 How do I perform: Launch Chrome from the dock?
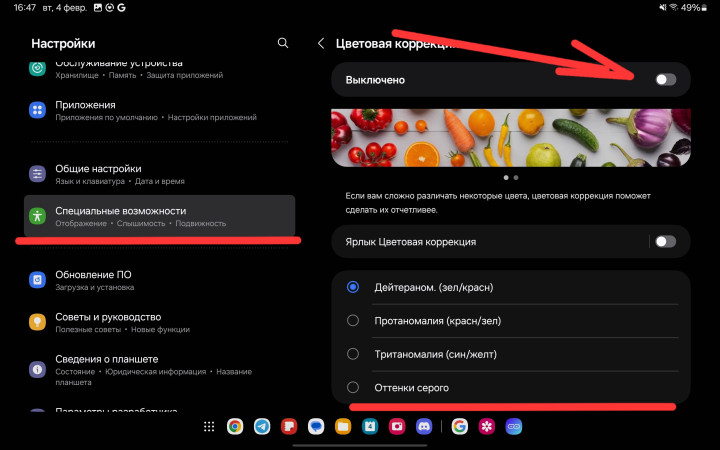(x=235, y=426)
